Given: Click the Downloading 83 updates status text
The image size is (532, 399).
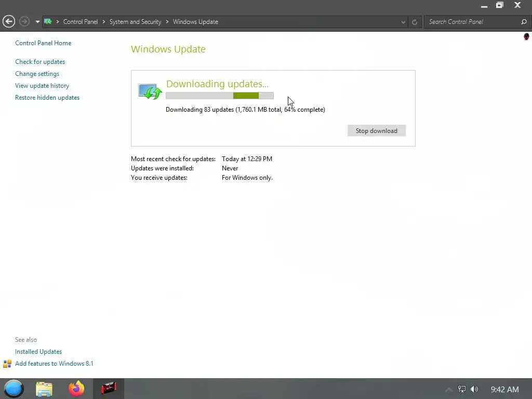Looking at the screenshot, I should pyautogui.click(x=245, y=110).
